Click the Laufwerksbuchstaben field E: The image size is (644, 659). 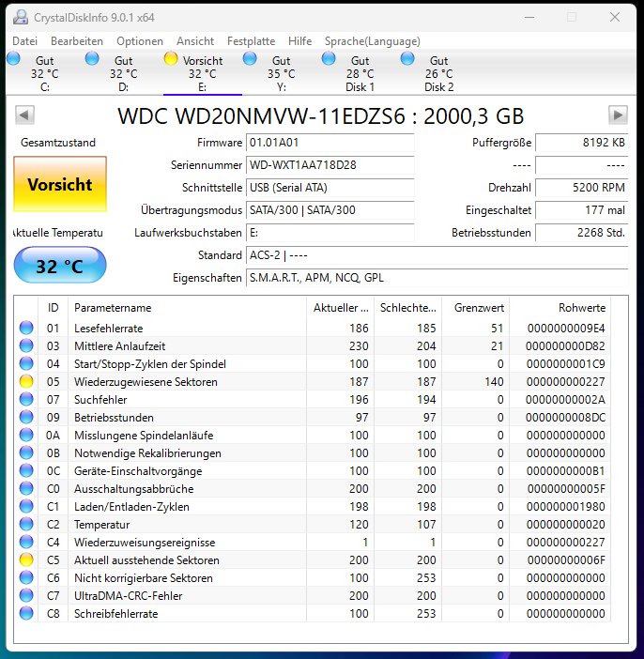(x=330, y=233)
